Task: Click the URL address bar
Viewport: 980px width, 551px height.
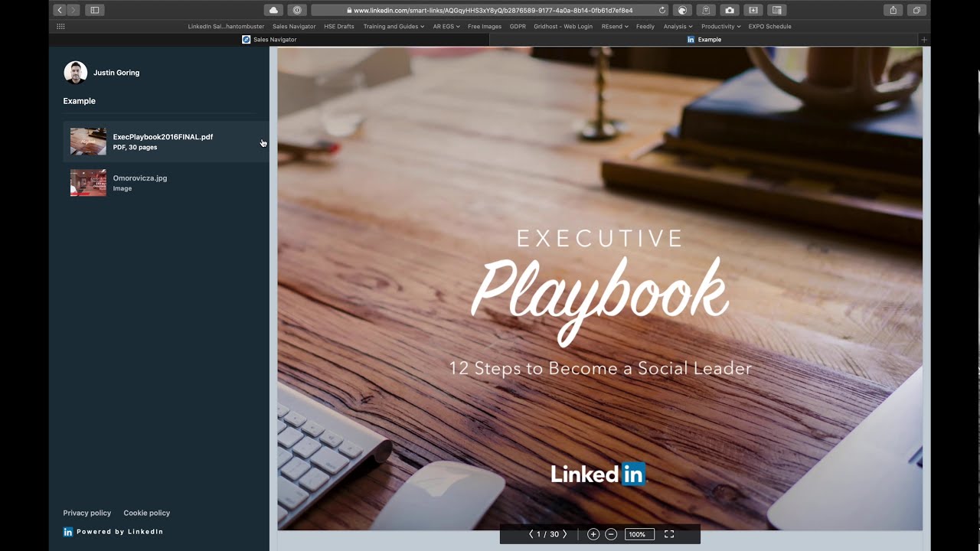Action: (x=490, y=10)
